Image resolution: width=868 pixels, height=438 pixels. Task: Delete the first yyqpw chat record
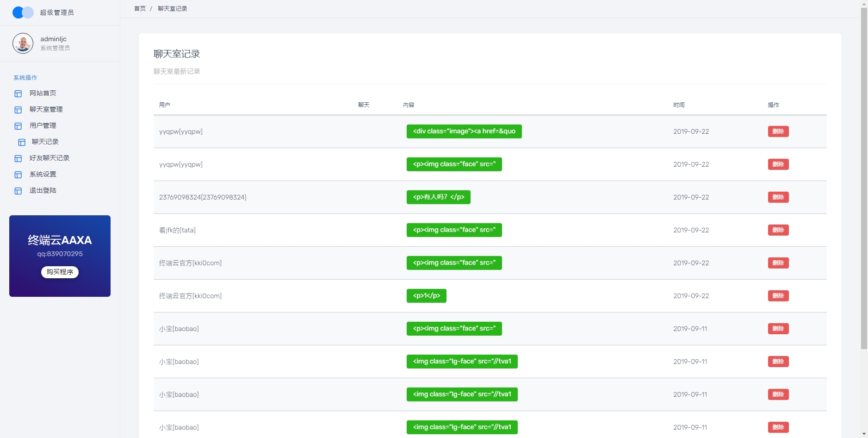coord(778,131)
